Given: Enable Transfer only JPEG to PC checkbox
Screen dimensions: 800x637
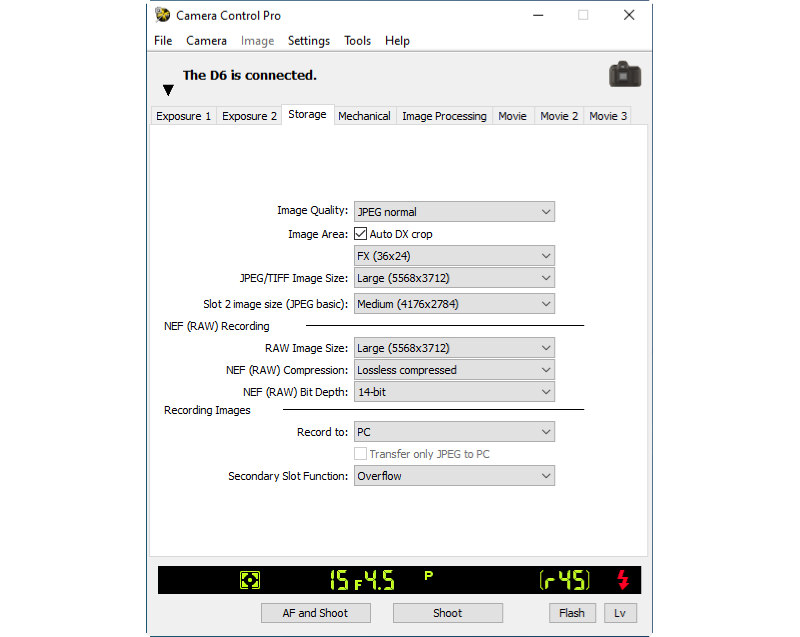Looking at the screenshot, I should [x=360, y=453].
